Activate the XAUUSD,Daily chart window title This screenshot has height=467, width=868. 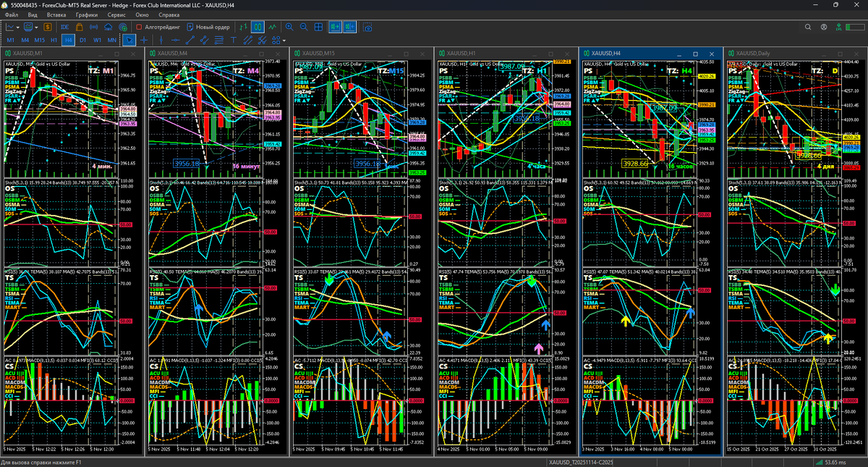click(753, 54)
